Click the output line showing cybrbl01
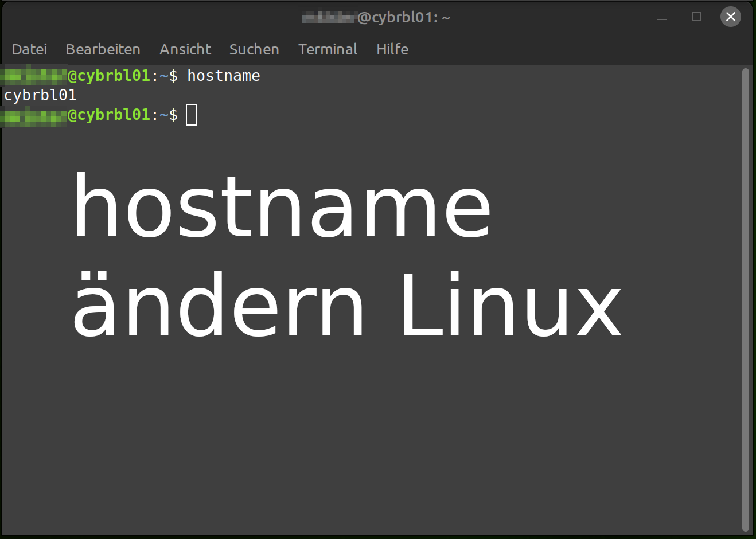The image size is (756, 539). (x=40, y=95)
